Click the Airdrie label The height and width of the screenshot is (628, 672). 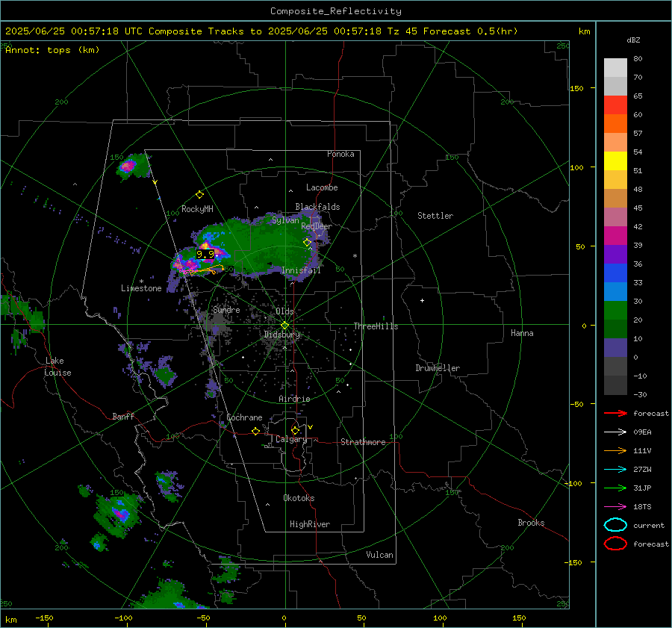click(x=294, y=399)
